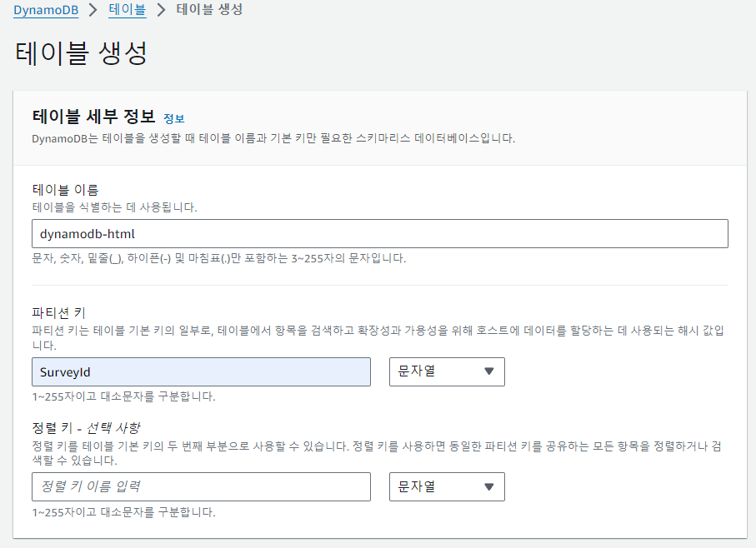Click the 테이블 생성 breadcrumb text
Viewport: 756px width, 548px height.
(x=209, y=10)
